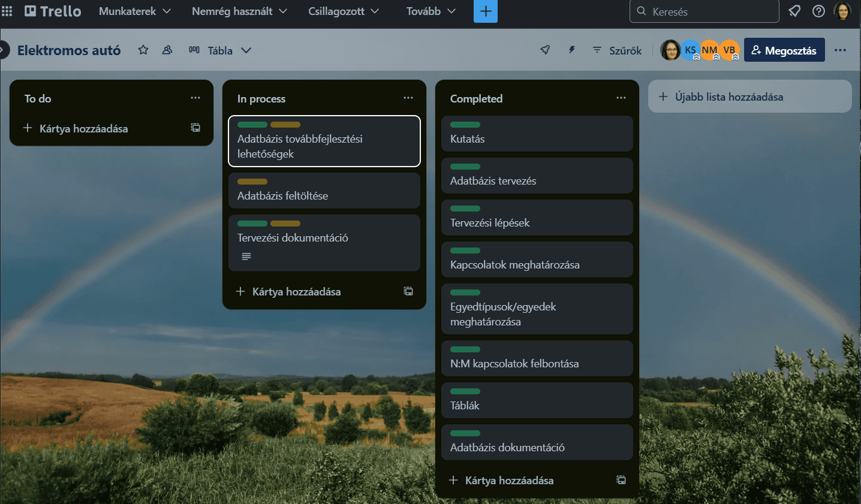Click the board owner photo avatar
The width and height of the screenshot is (861, 504).
click(670, 50)
